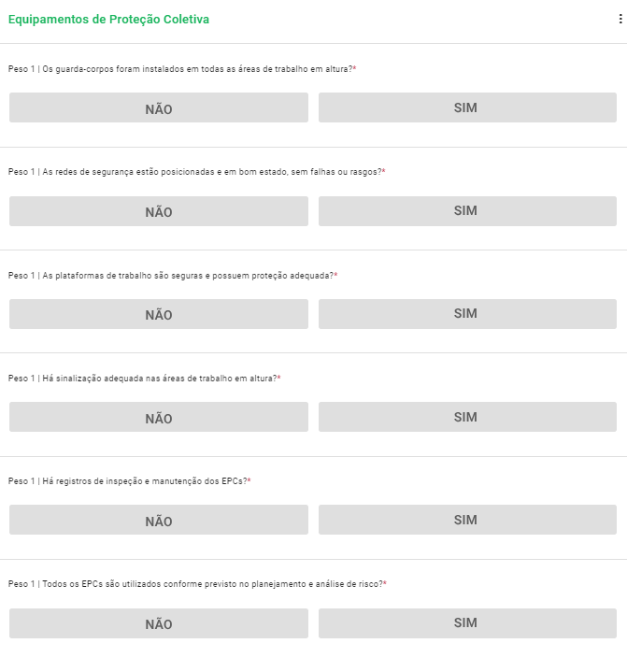
Task: Answer NÃO for plataformas de trabalho question
Action: click(x=159, y=314)
